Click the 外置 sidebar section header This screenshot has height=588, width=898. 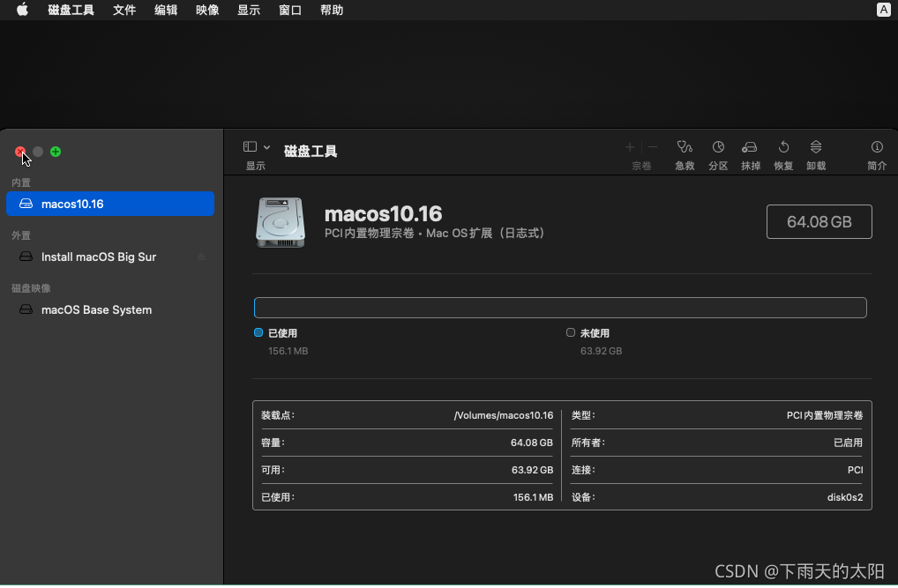point(21,235)
